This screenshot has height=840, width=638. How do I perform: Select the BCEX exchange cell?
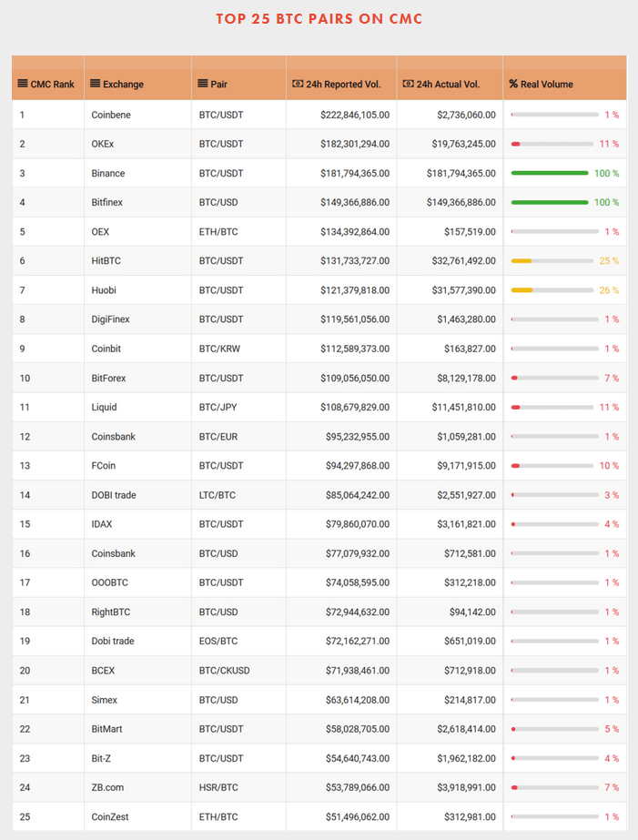coord(137,671)
